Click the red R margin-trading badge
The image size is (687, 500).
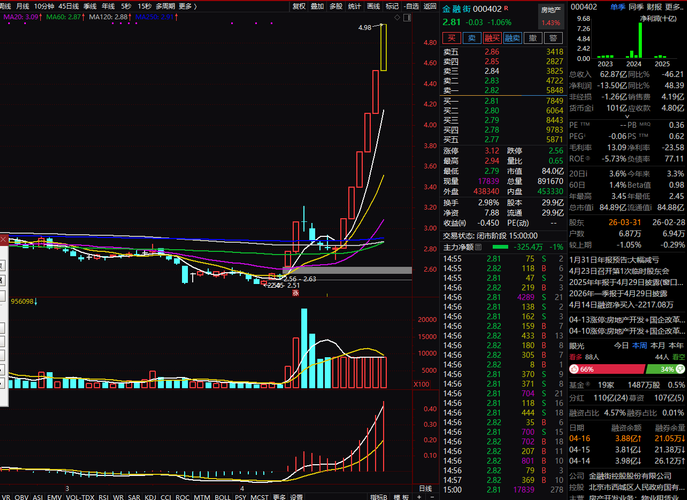tap(506, 8)
